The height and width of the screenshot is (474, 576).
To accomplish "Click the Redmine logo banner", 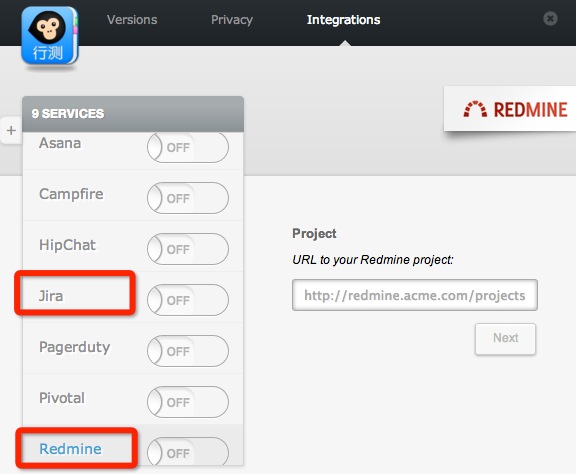I will (510, 109).
